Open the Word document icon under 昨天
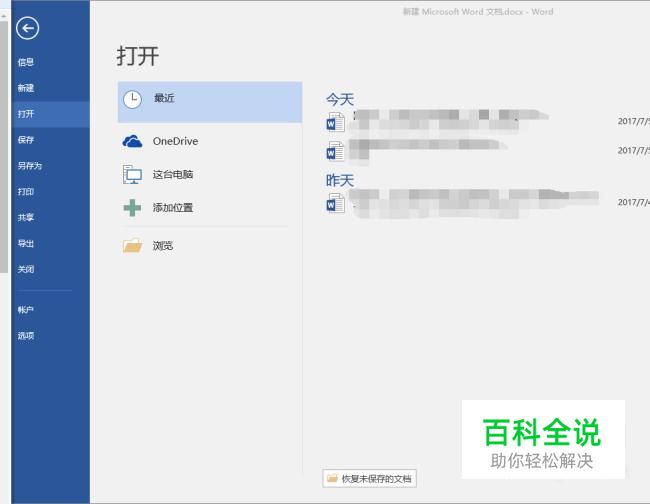 335,203
